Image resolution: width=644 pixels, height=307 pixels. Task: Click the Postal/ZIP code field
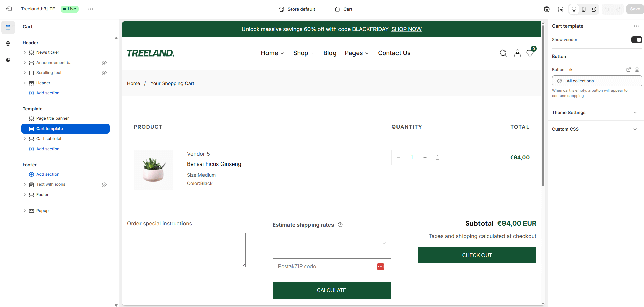[x=331, y=267]
